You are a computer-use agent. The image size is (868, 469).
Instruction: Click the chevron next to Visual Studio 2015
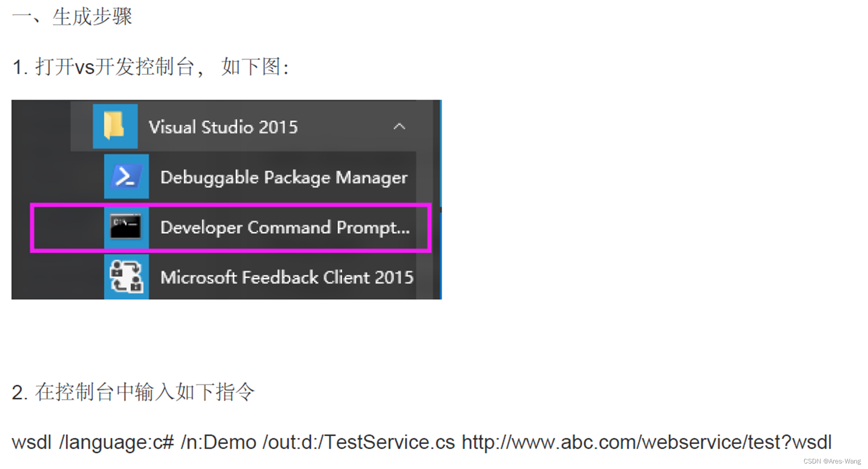click(x=399, y=127)
